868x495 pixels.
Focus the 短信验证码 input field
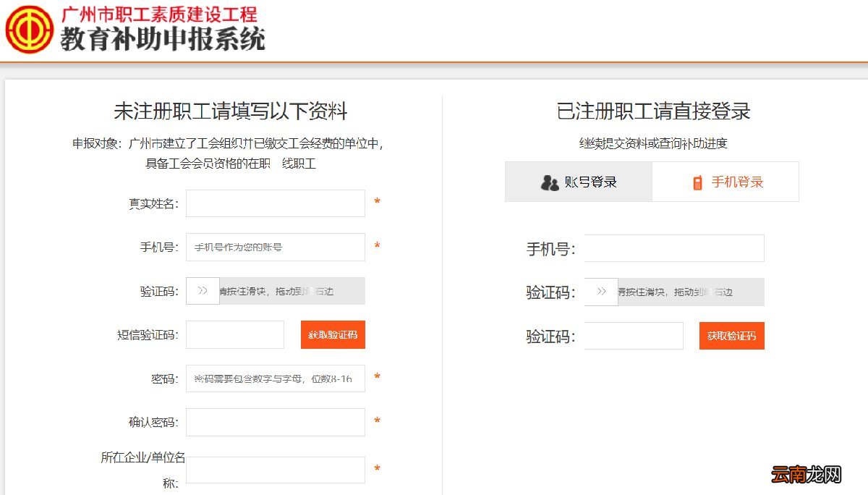tap(235, 334)
